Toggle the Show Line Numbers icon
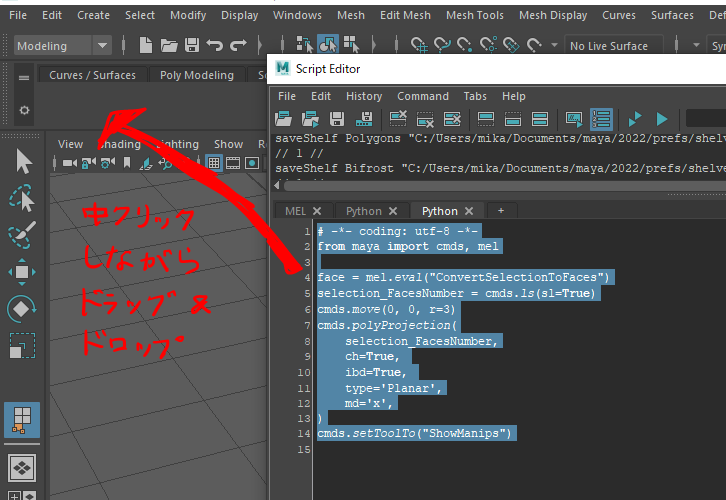This screenshot has height=500, width=726. [x=601, y=119]
